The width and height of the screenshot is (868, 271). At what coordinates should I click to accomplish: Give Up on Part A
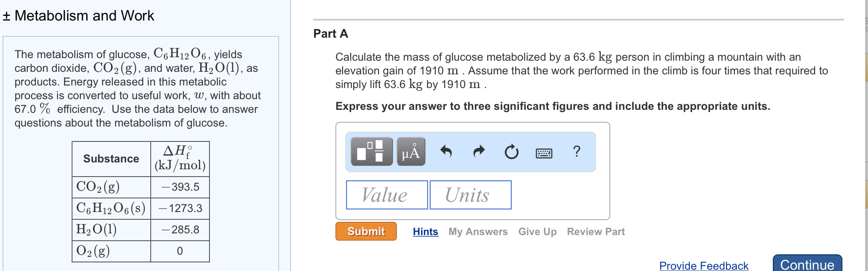537,231
